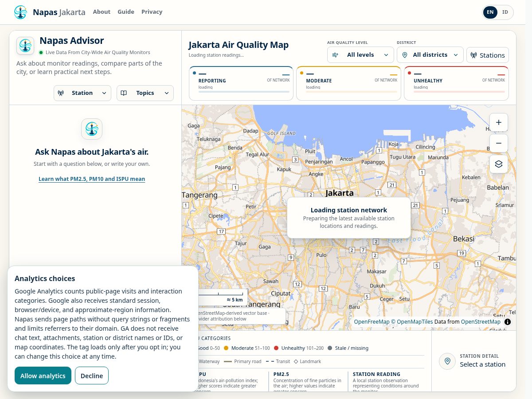532x399 pixels.
Task: Click the red Unhealthy legend dot
Action: click(x=276, y=348)
